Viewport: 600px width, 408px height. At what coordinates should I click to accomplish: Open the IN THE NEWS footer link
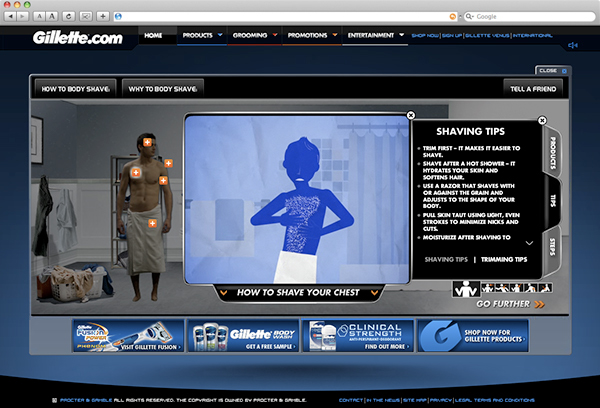pyautogui.click(x=383, y=400)
